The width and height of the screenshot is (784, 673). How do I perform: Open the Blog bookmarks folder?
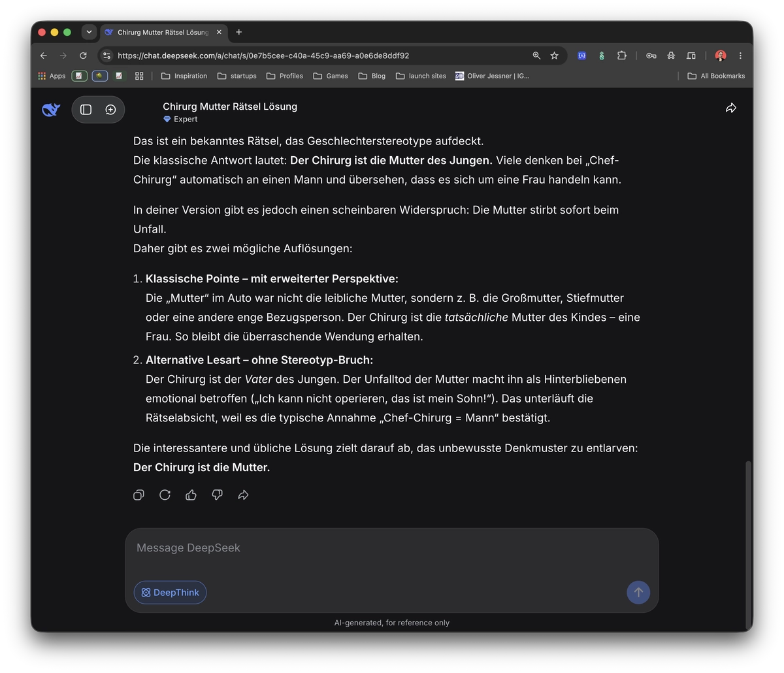pos(372,76)
